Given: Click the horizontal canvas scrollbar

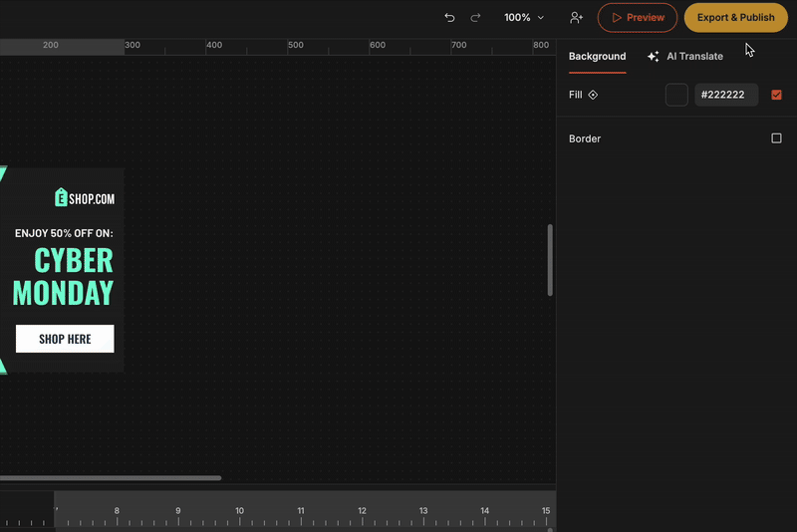Looking at the screenshot, I should 110,478.
